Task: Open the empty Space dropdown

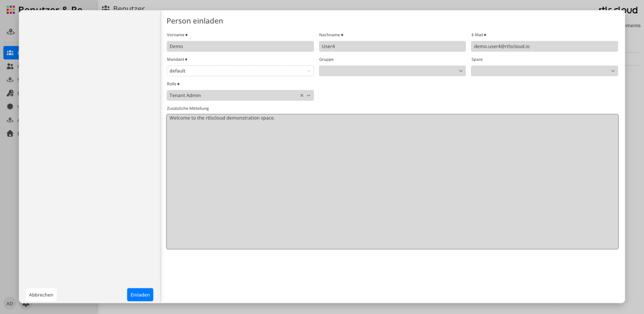Action: pyautogui.click(x=544, y=71)
